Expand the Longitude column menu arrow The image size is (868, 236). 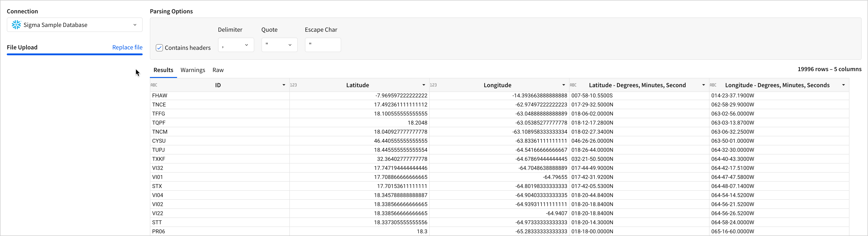563,85
